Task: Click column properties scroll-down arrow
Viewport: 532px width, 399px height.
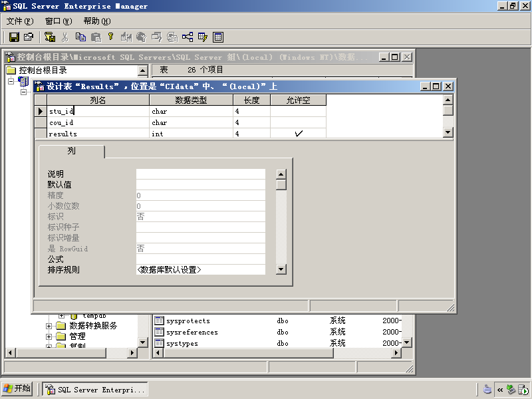Action: click(x=281, y=269)
